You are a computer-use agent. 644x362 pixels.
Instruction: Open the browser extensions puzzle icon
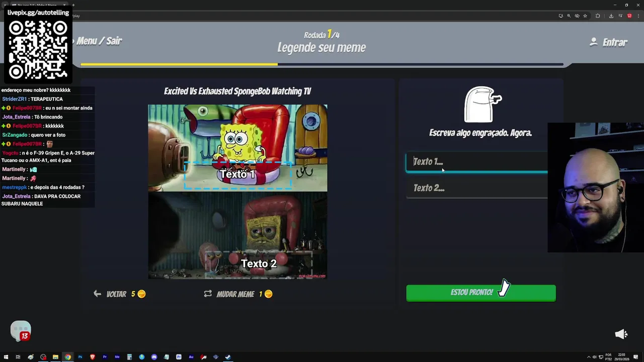[598, 16]
